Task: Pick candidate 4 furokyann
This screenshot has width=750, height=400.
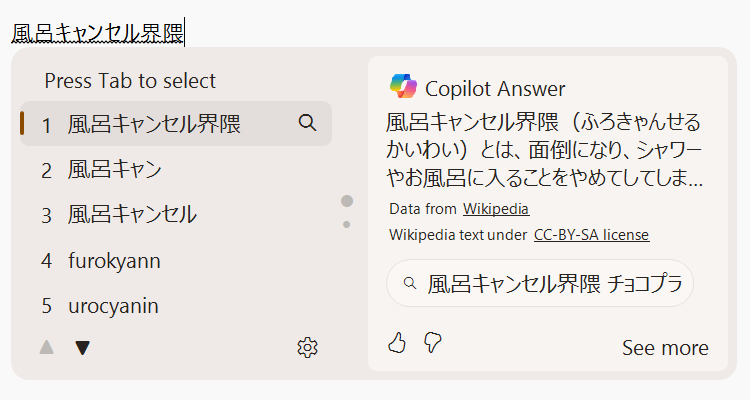Action: click(114, 261)
